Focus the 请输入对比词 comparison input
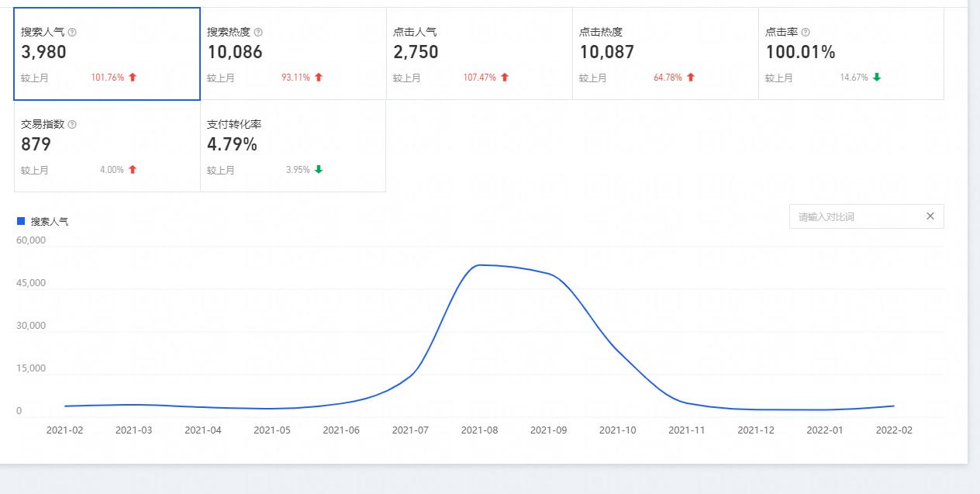The image size is (980, 494). click(867, 216)
